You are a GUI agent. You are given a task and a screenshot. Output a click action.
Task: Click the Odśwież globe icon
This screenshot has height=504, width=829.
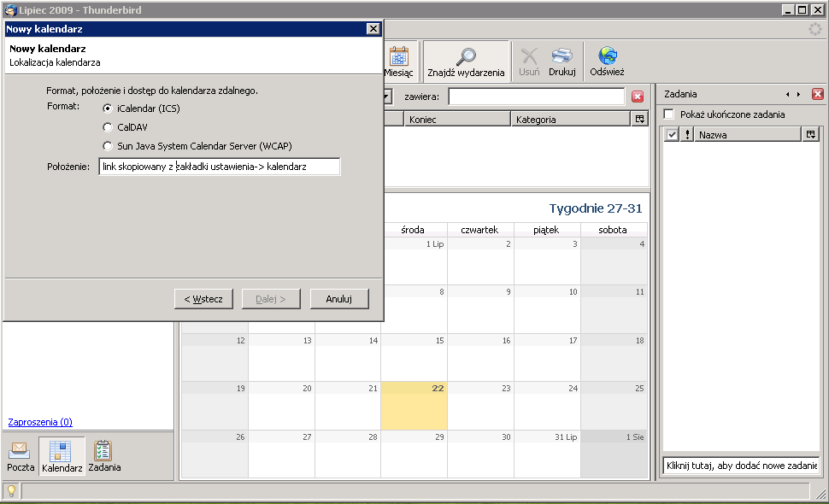pos(608,56)
